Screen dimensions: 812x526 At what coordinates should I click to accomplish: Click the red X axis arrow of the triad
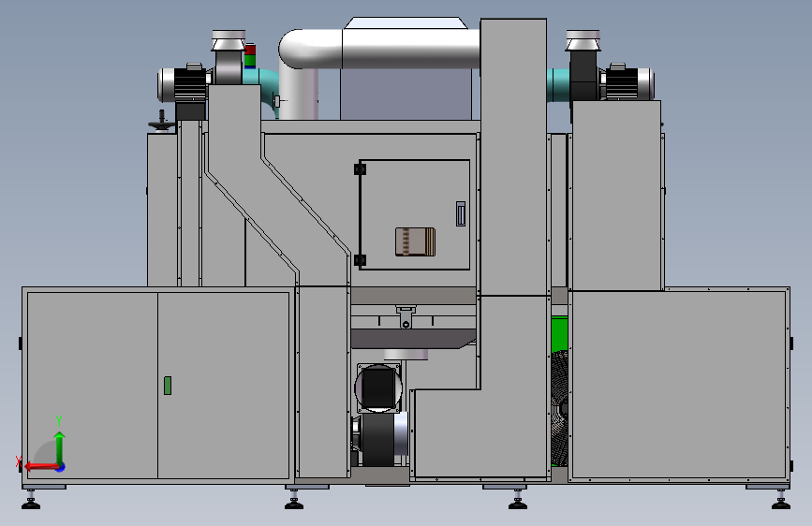click(40, 467)
